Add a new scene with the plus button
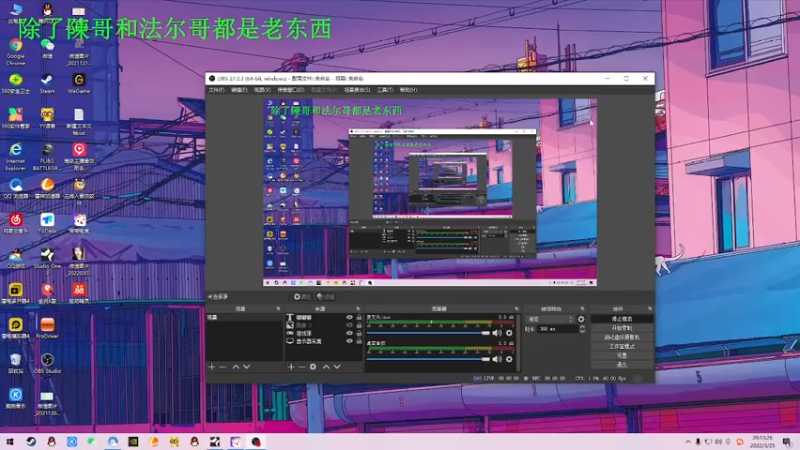 tap(212, 367)
